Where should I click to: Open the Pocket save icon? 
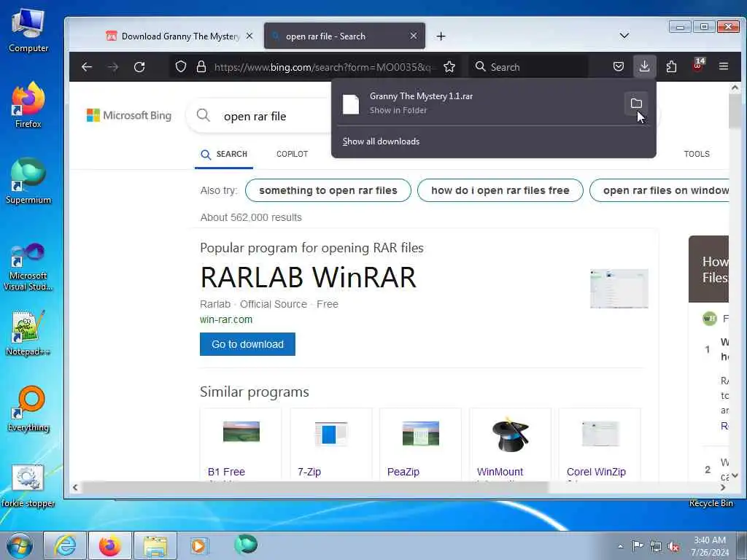pos(619,66)
